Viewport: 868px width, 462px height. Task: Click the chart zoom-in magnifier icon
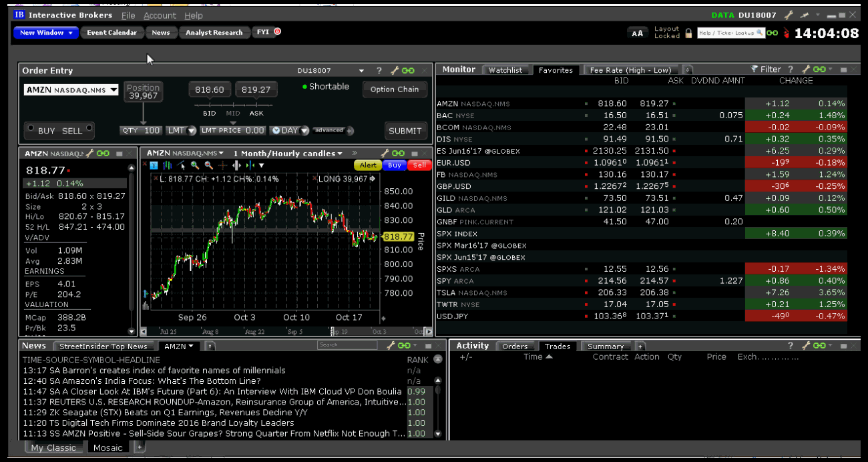coord(195,166)
